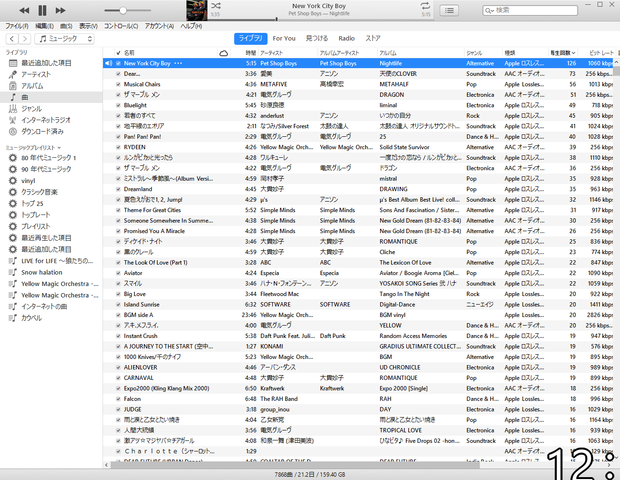Uncheck the Aviator song checkbox
The image size is (620, 480).
tap(118, 273)
